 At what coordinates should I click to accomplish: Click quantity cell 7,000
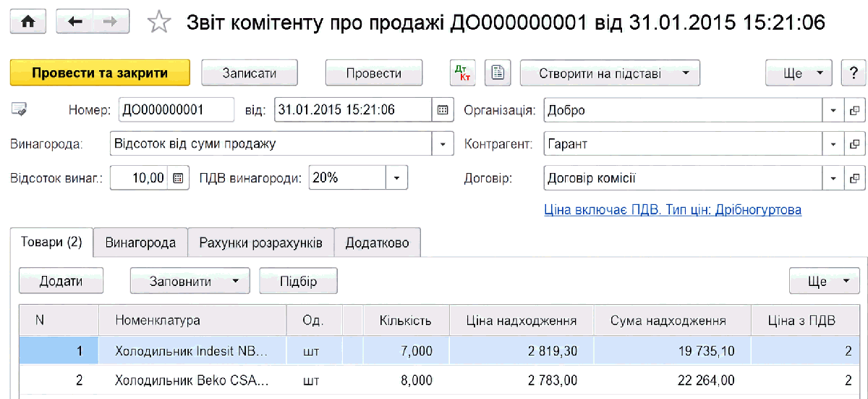(406, 351)
